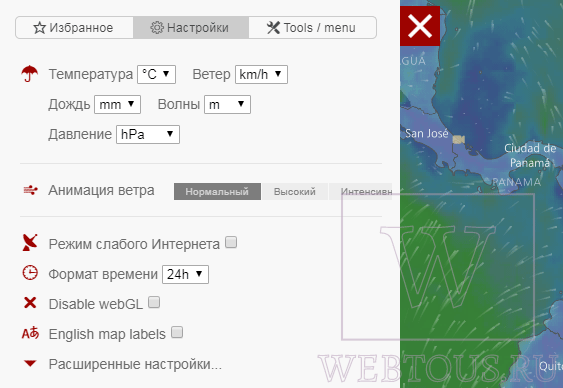The height and width of the screenshot is (388, 563).
Task: Click the red X webGL icon
Action: (30, 303)
